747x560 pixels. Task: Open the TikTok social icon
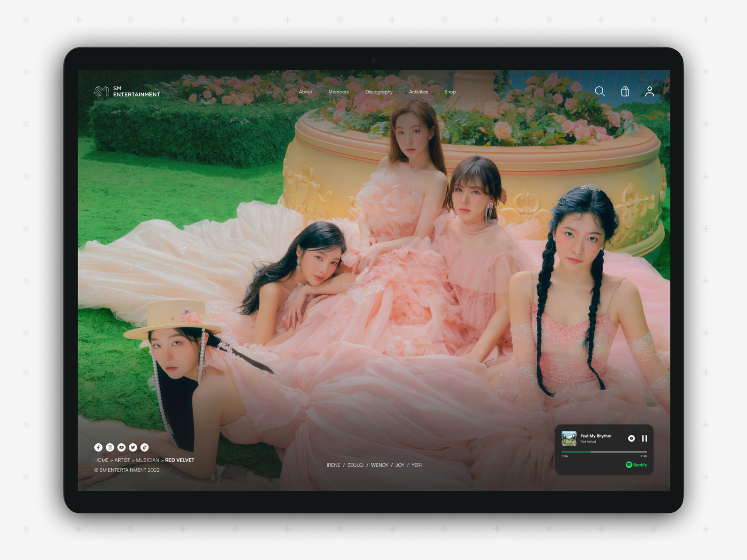(145, 447)
